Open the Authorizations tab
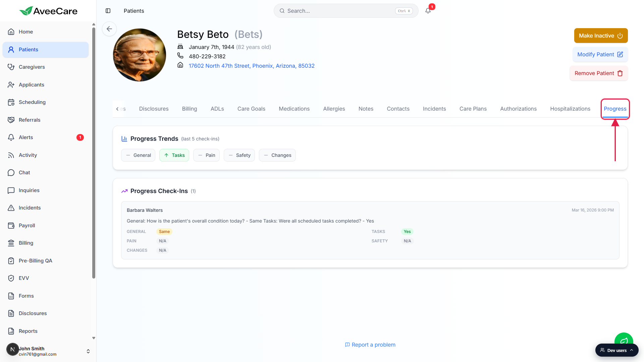644x362 pixels. (518, 109)
